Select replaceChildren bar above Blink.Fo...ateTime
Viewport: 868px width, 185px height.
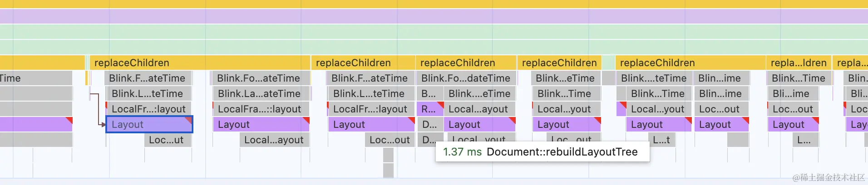[x=200, y=63]
